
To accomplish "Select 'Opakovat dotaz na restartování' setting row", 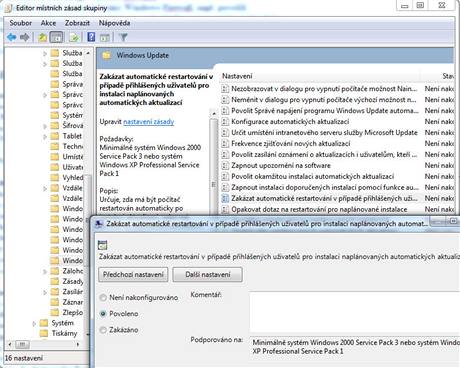I will [x=337, y=210].
